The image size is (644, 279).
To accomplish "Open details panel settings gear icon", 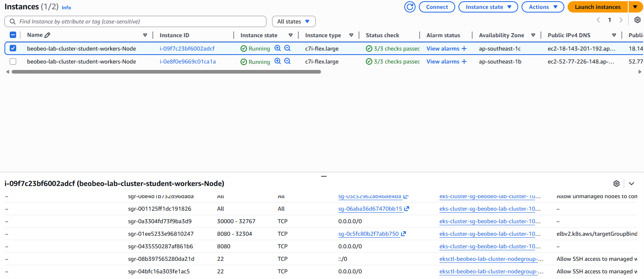I will coord(616,184).
